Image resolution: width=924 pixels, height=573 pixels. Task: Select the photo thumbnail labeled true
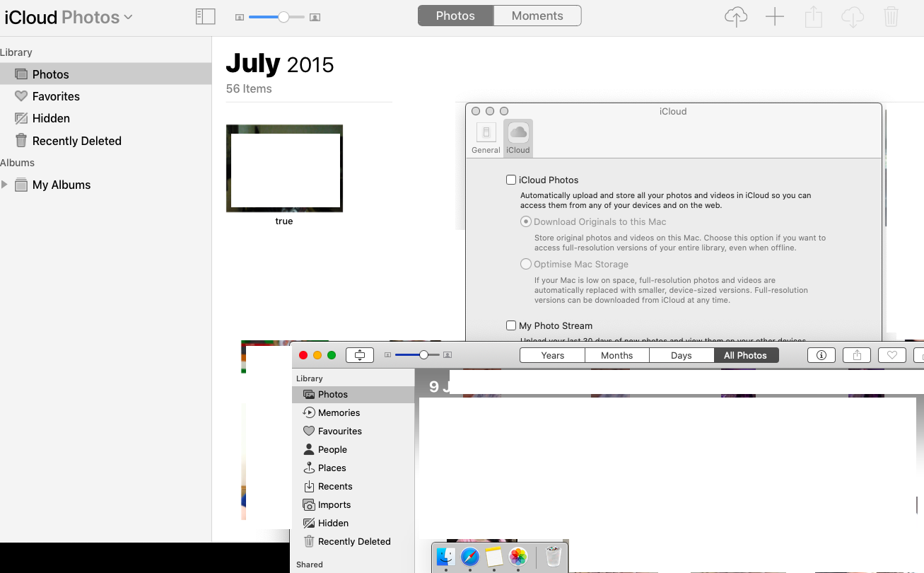pyautogui.click(x=284, y=168)
